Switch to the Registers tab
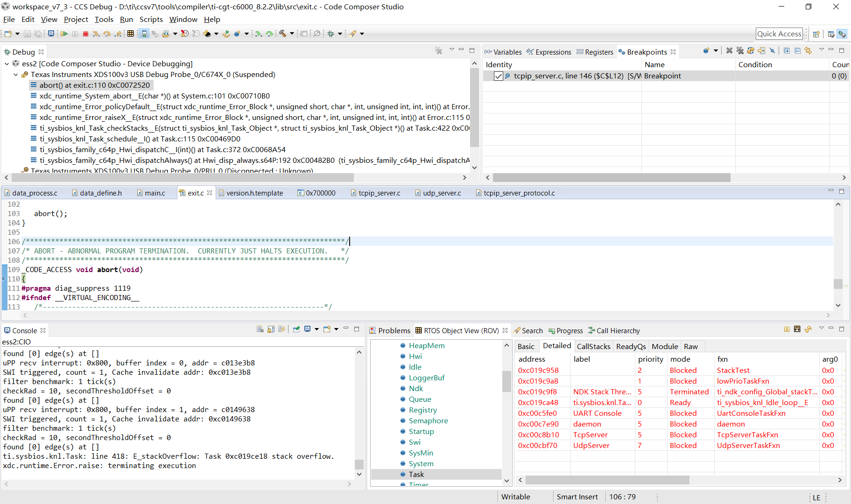Image resolution: width=851 pixels, height=504 pixels. pos(594,52)
